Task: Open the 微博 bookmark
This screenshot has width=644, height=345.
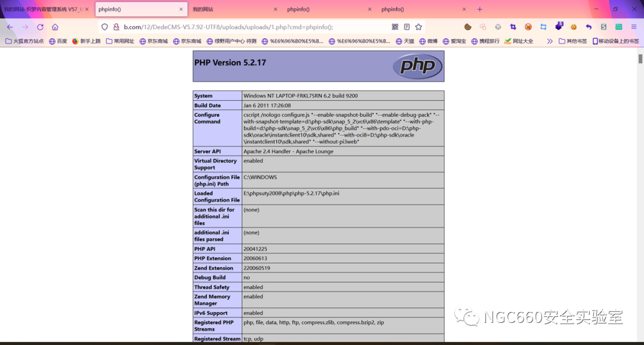Action: tap(428, 41)
